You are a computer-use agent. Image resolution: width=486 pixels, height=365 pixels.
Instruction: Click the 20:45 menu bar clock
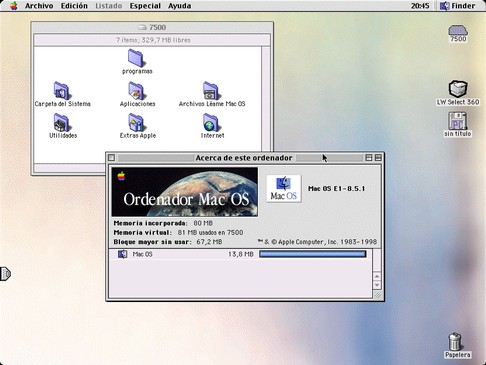[420, 6]
